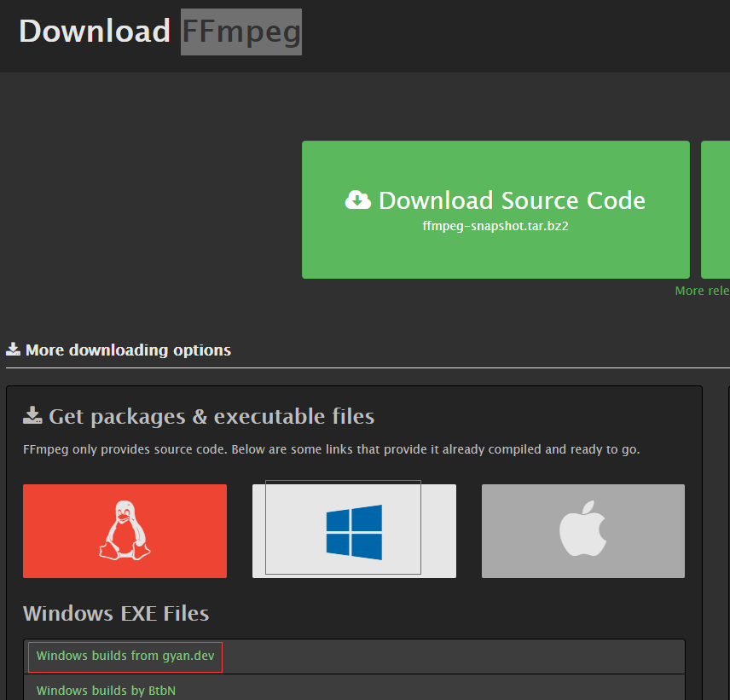Select the Windows logo tile
The image size is (730, 700).
[x=354, y=531]
